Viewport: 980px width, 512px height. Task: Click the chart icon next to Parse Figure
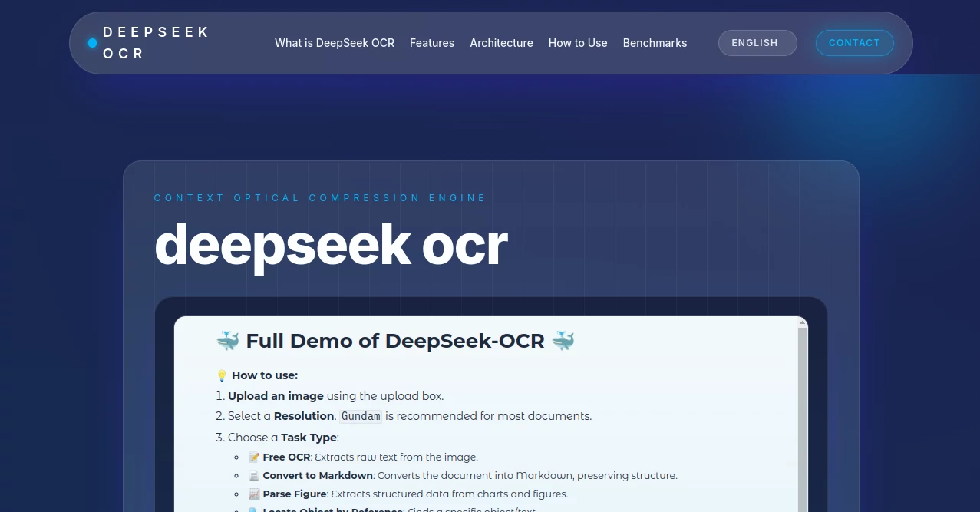[254, 494]
